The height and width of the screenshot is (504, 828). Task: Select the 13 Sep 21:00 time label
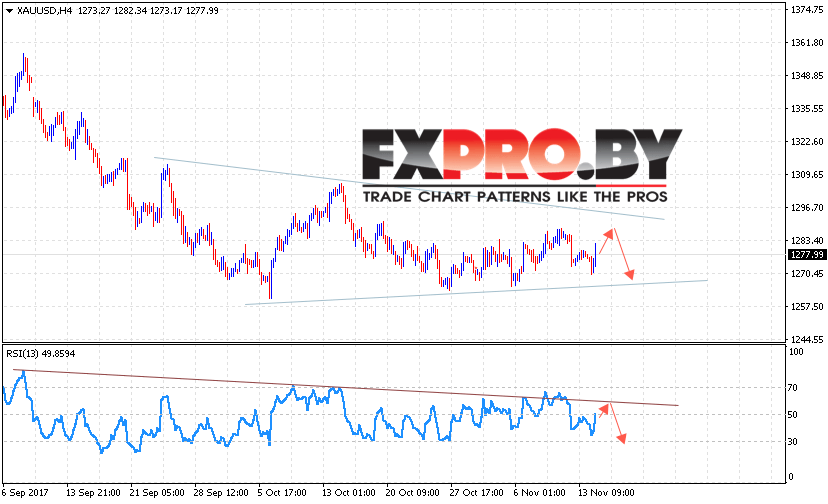tap(93, 492)
